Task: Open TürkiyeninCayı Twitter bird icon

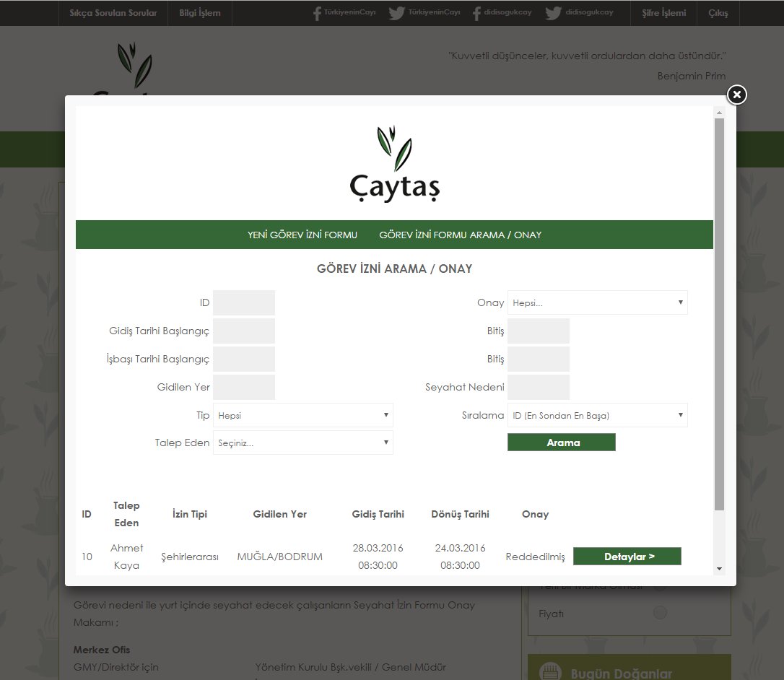Action: [x=396, y=13]
